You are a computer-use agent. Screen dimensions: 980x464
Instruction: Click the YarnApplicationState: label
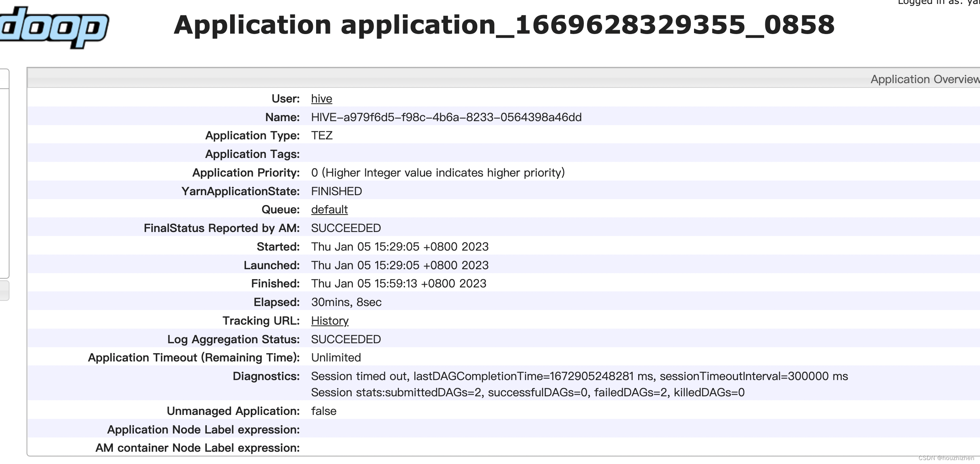(x=240, y=191)
